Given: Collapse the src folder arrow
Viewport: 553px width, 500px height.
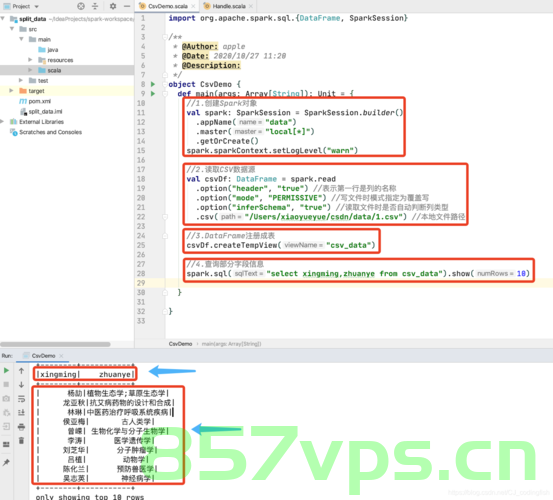Looking at the screenshot, I should coord(12,29).
